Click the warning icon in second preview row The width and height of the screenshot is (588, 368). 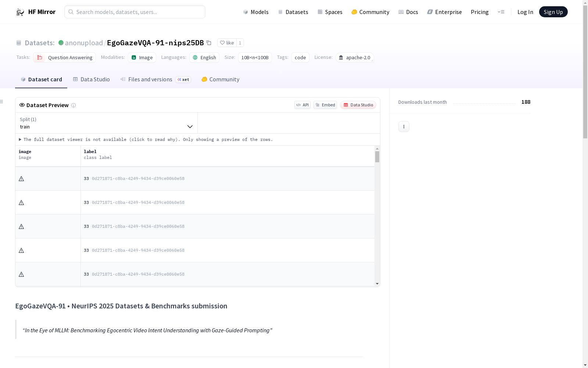point(21,203)
